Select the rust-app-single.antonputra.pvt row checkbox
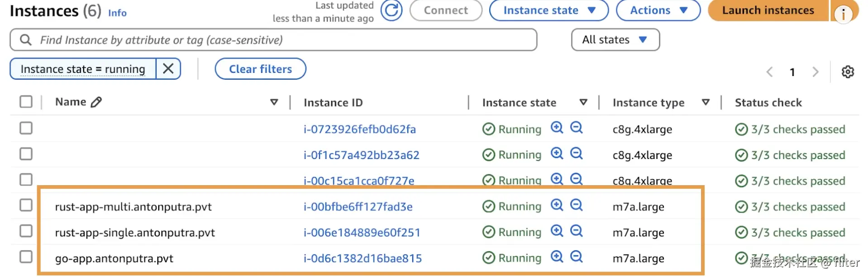The image size is (868, 277). pyautogui.click(x=26, y=231)
